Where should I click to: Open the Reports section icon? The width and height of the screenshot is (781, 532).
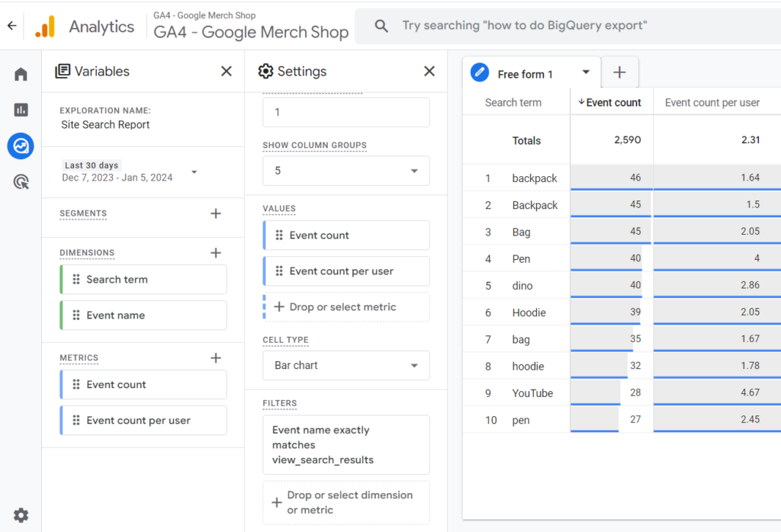tap(21, 109)
